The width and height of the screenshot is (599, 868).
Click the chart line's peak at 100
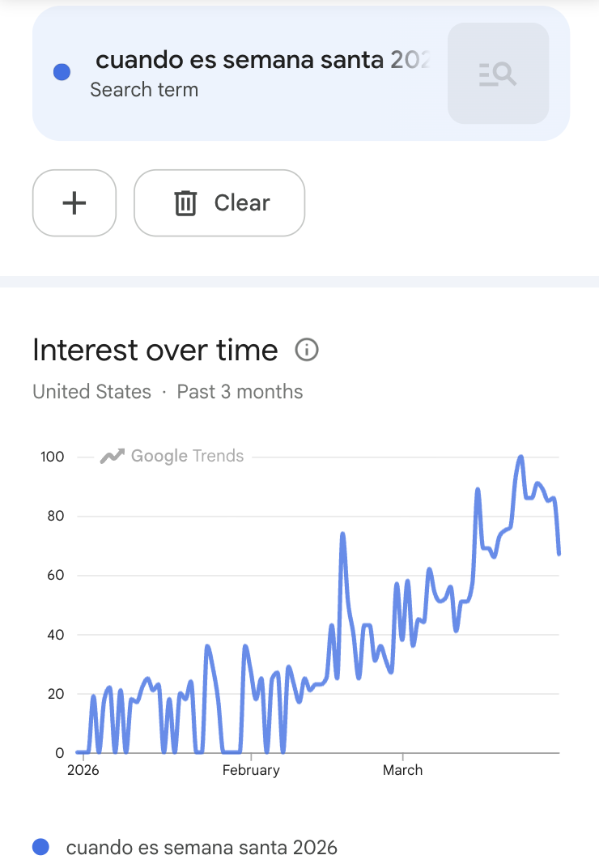tap(521, 457)
